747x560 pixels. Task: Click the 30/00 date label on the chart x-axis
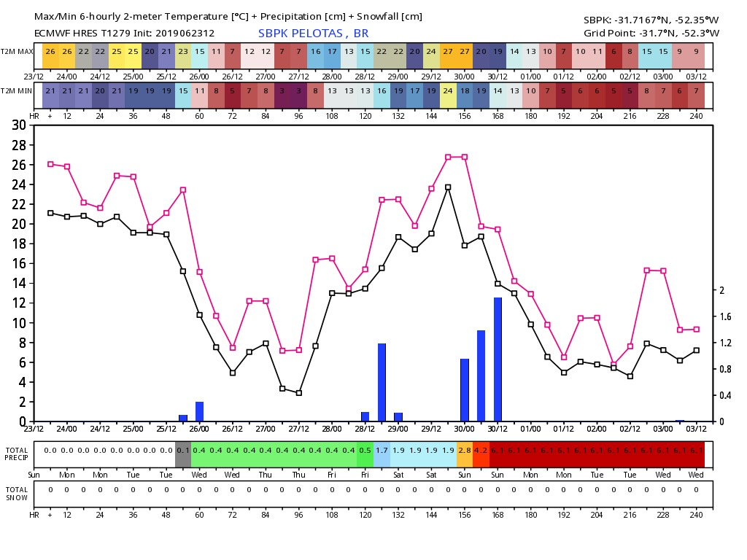tap(465, 429)
